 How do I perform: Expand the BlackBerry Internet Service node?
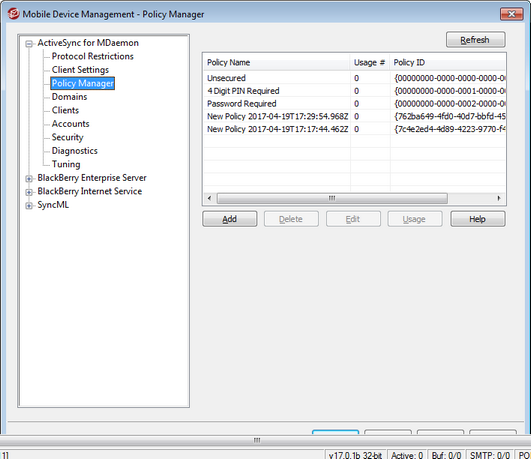[29, 192]
